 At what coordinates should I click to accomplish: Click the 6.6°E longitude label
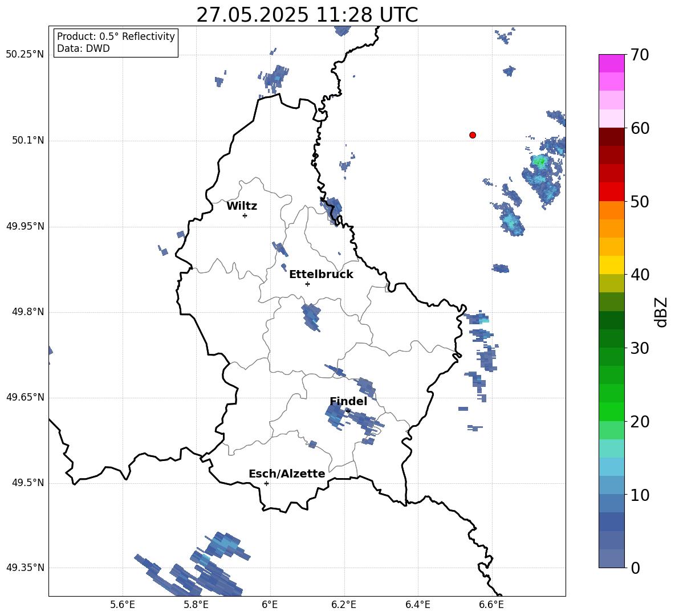(491, 605)
